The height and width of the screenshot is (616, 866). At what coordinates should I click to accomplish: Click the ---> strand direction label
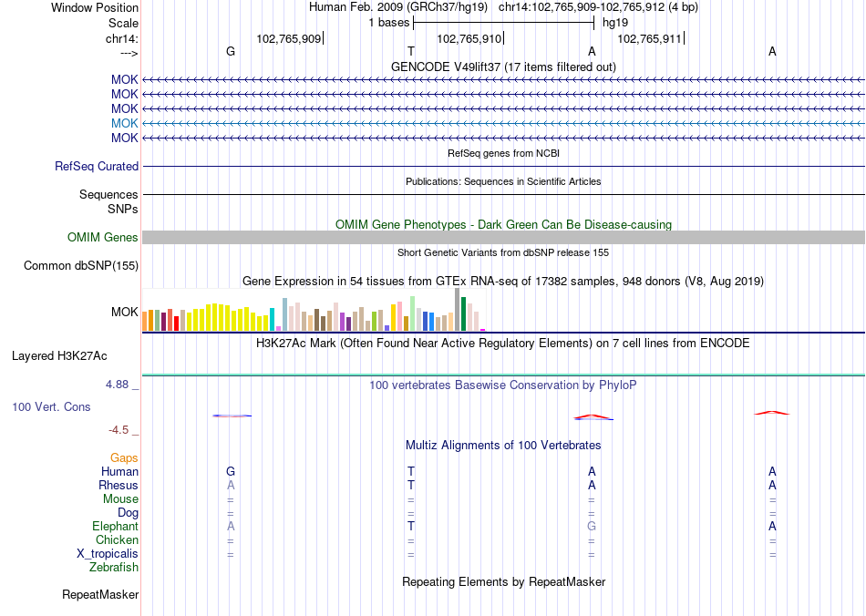(129, 53)
